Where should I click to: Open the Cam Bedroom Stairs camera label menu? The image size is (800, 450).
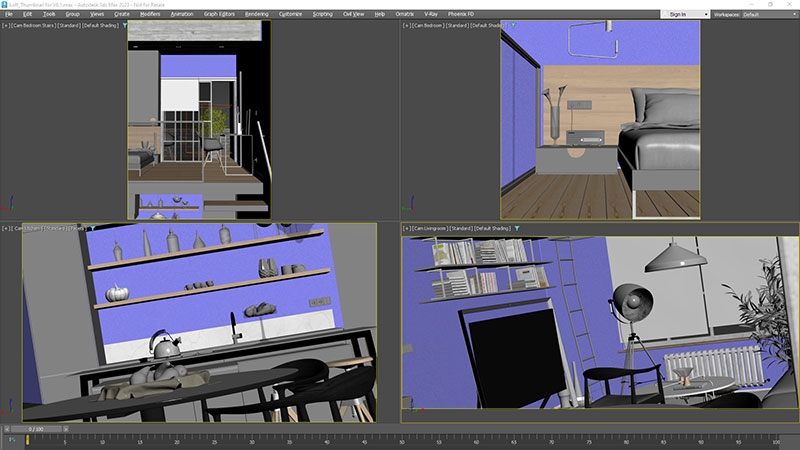point(33,26)
